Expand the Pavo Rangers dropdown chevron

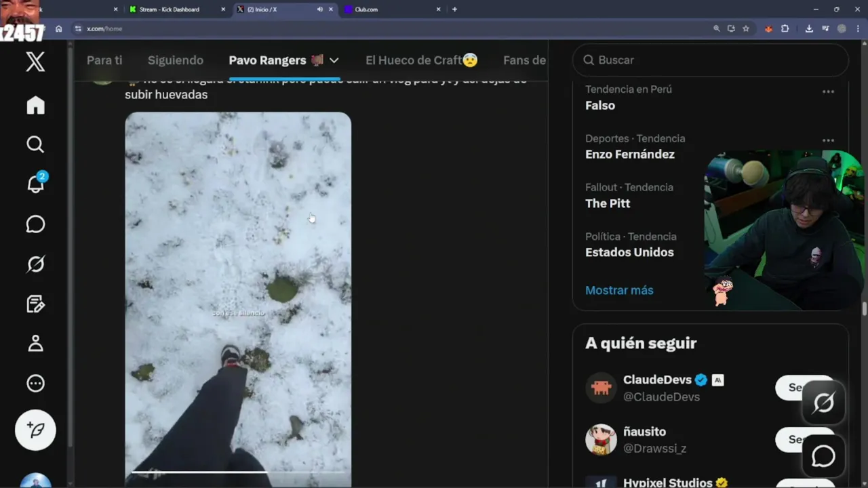(x=334, y=60)
